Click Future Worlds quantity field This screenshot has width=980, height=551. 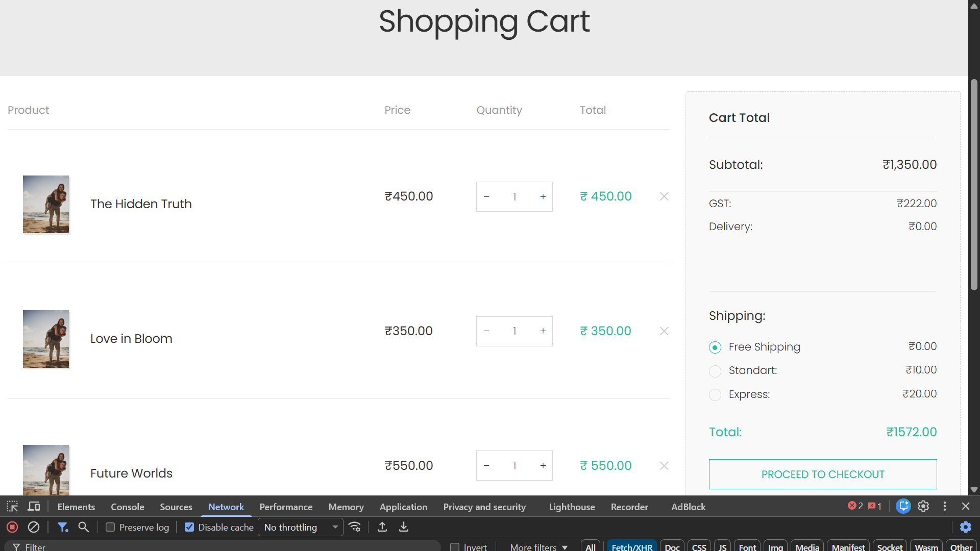[514, 465]
